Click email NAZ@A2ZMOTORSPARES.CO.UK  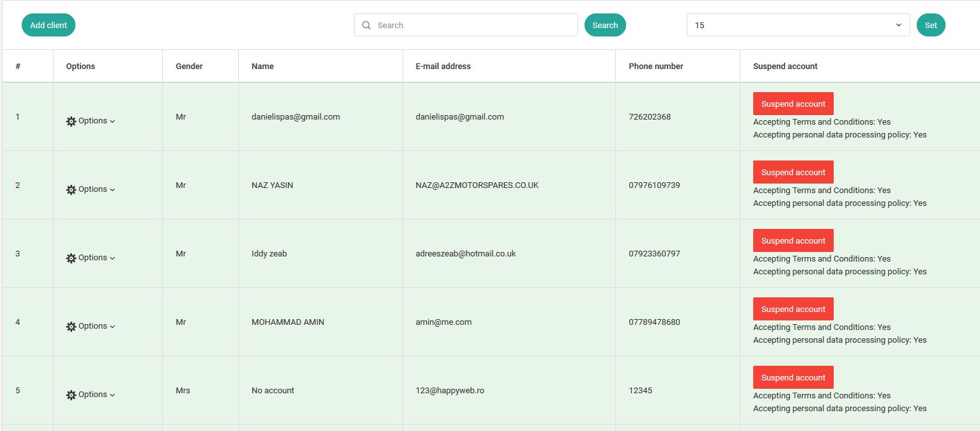click(477, 185)
